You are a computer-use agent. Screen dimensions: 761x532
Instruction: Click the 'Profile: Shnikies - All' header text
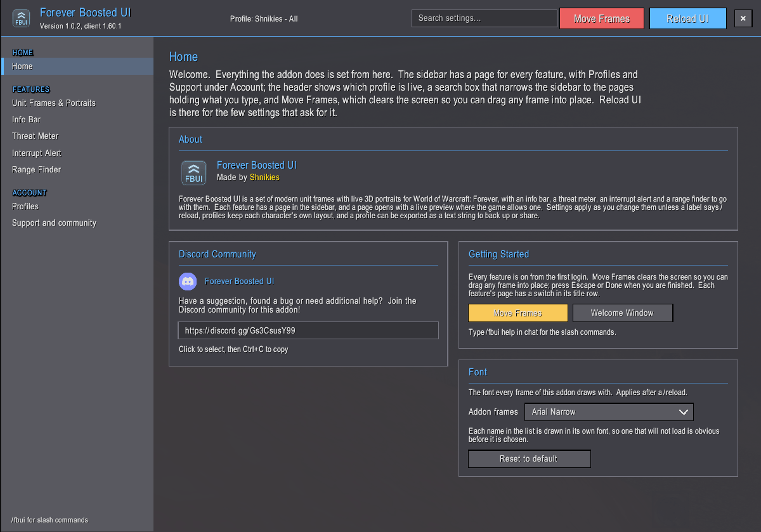264,19
